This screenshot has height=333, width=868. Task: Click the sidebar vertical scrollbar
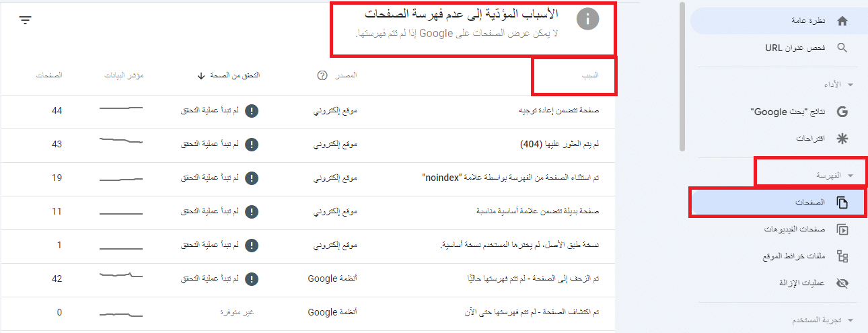683,76
